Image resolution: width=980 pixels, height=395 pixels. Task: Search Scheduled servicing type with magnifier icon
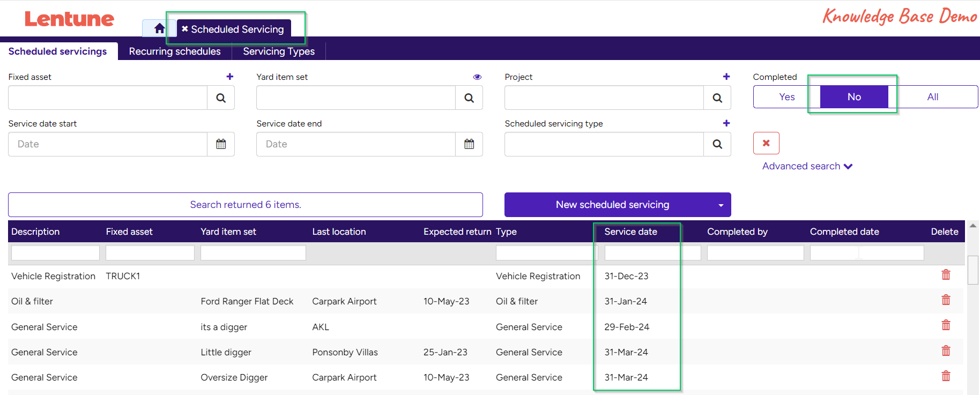(x=717, y=144)
